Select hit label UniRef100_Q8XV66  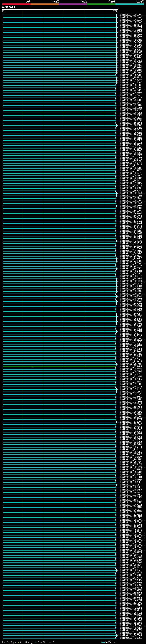131,432
